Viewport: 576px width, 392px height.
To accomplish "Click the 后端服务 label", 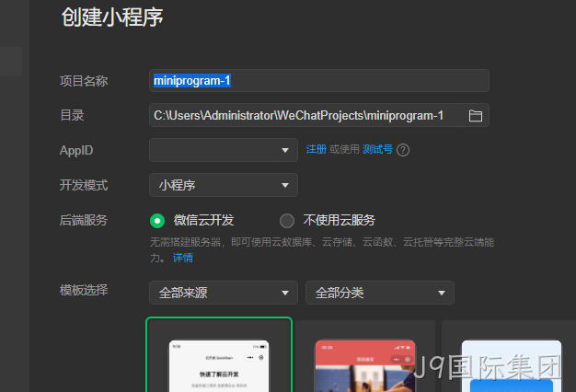I will point(84,221).
